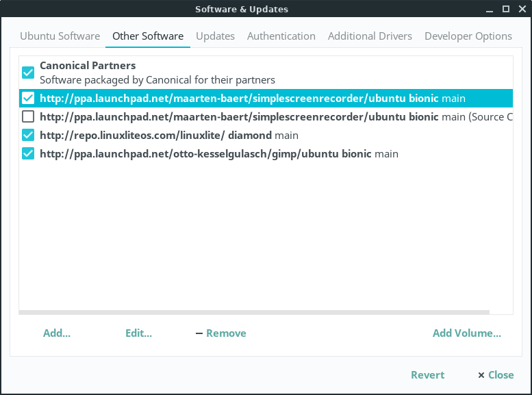
Task: Remove the selected software source
Action: click(220, 333)
